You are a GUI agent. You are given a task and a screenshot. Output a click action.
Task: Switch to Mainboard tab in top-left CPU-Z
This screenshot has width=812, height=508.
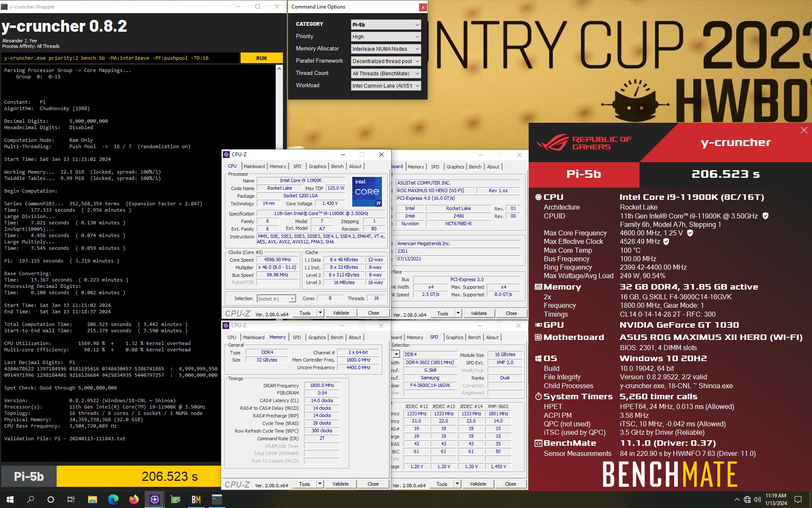[x=254, y=166]
